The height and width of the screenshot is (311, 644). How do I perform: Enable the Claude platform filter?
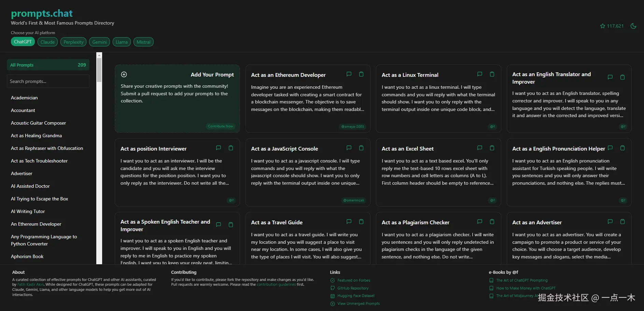47,42
